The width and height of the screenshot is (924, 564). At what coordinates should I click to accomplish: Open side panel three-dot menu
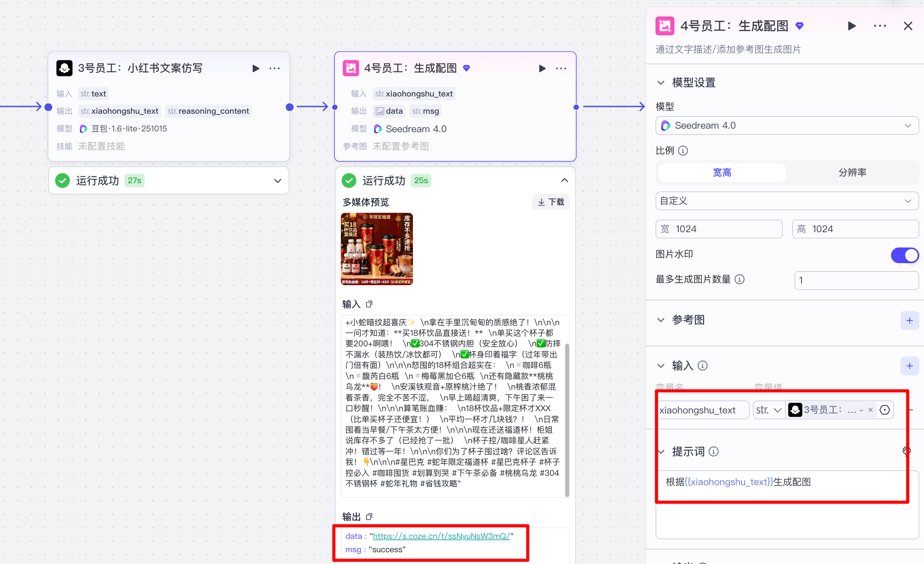(x=880, y=26)
